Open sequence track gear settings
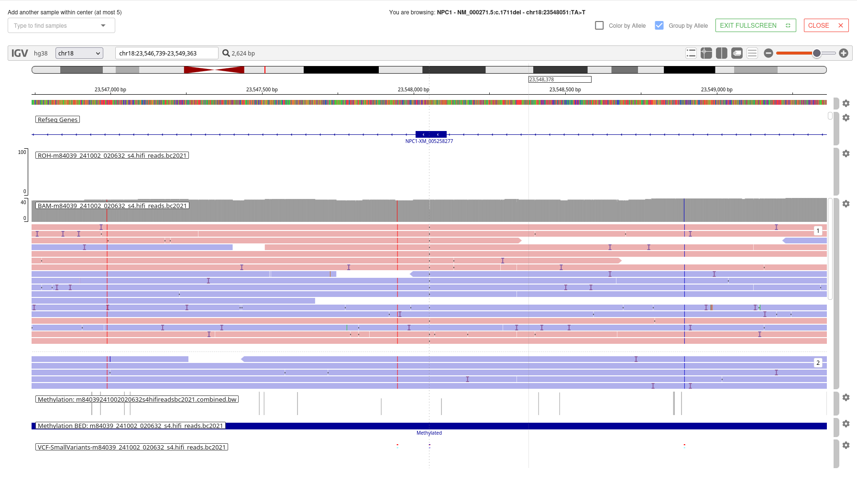The height and width of the screenshot is (504, 857). point(846,103)
